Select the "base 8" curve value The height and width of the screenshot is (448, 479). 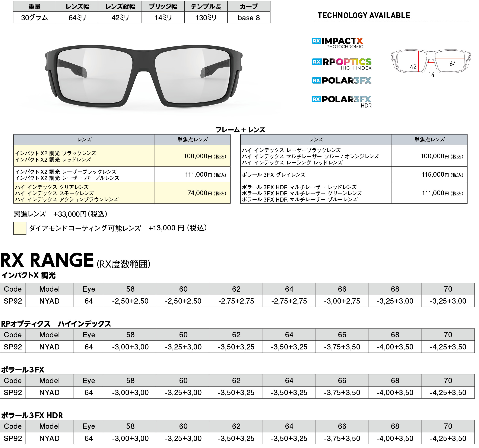point(249,17)
